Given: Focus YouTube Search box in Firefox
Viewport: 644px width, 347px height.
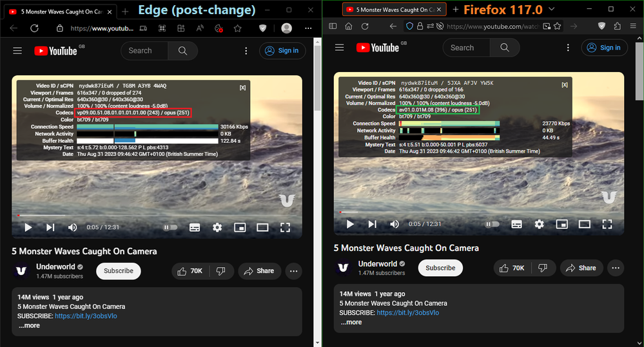Looking at the screenshot, I should 467,48.
